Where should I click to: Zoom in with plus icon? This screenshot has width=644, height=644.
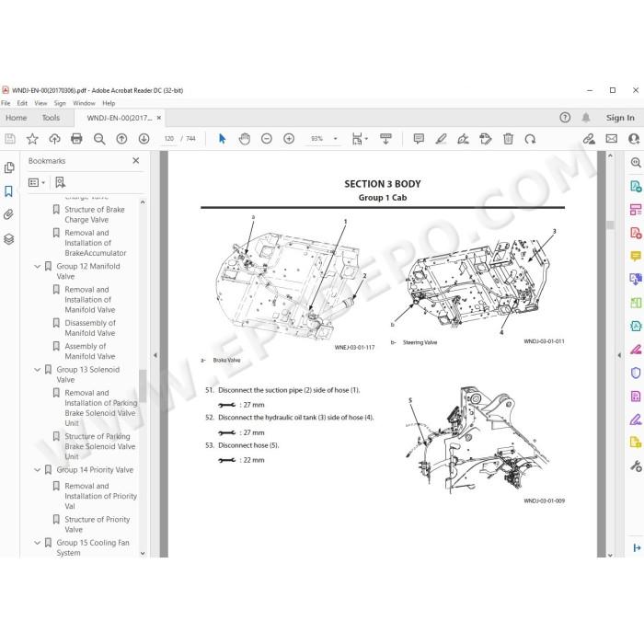(x=289, y=139)
